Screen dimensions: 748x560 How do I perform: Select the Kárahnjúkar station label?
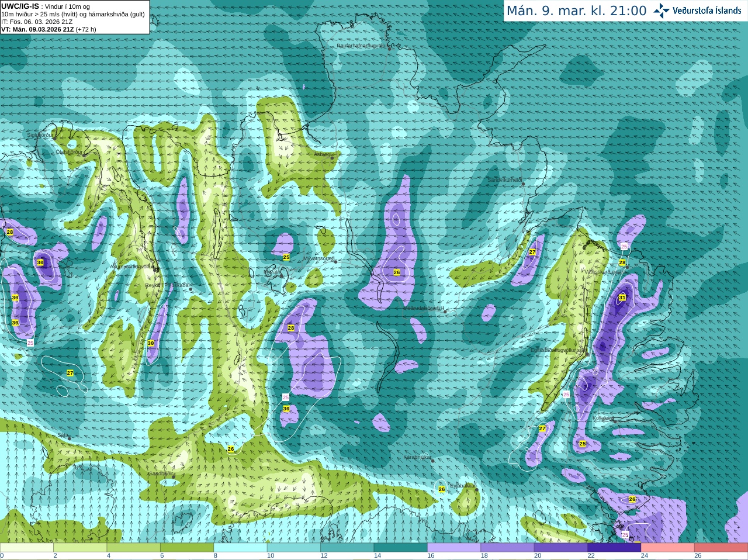pos(418,457)
